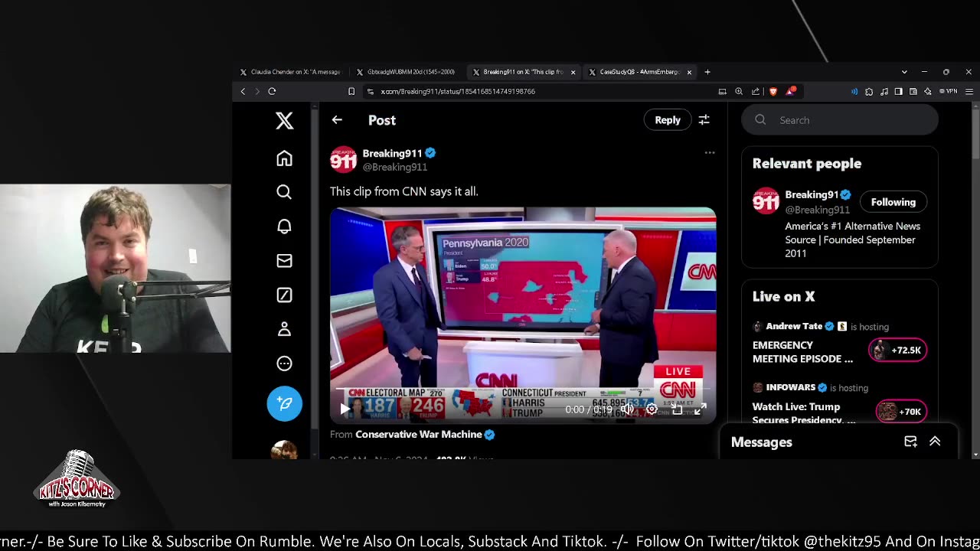This screenshot has height=551, width=980.
Task: Open EMERGENCY MEETING EPISODE live title
Action: point(802,352)
